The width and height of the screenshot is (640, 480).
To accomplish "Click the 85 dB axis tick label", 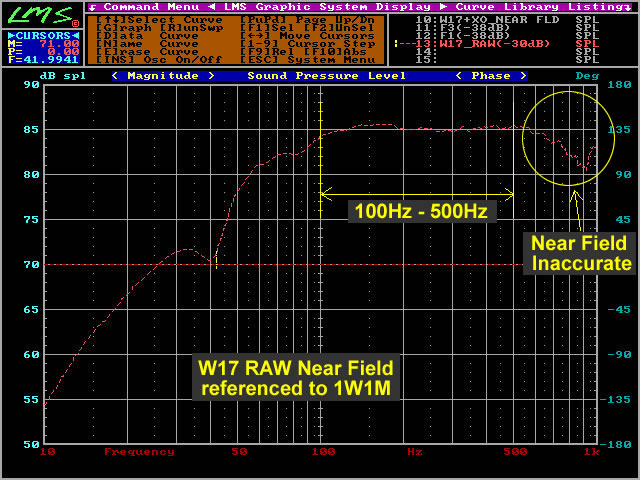I will 31,130.
